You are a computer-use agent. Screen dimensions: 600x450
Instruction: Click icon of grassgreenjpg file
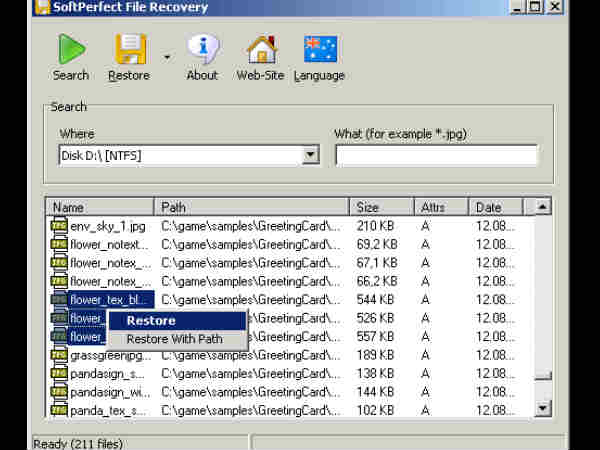click(x=59, y=355)
